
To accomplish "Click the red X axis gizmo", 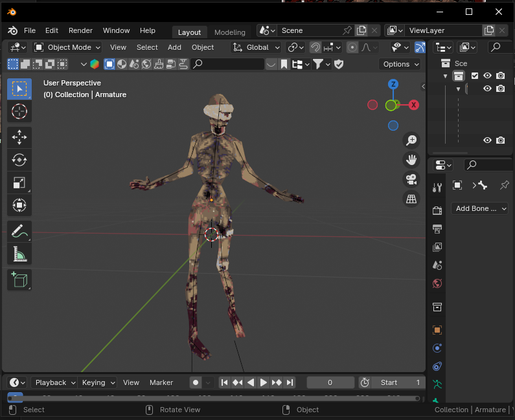I will tap(413, 105).
